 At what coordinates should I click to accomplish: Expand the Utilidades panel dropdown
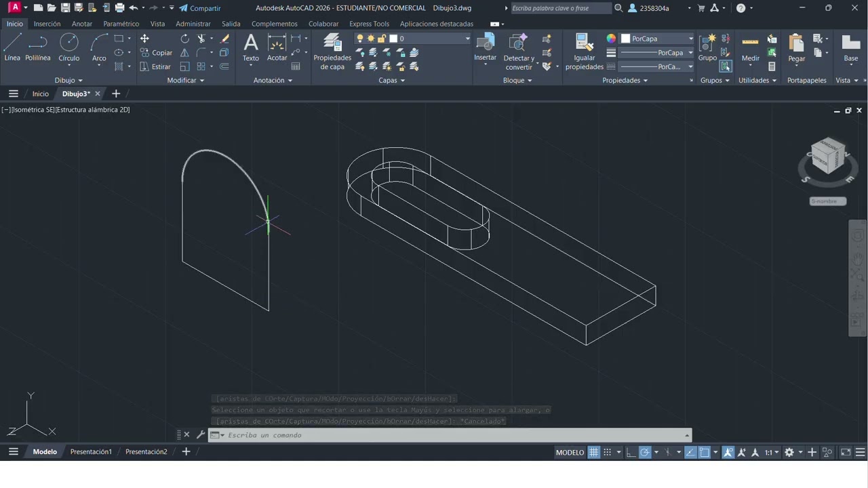click(x=757, y=80)
